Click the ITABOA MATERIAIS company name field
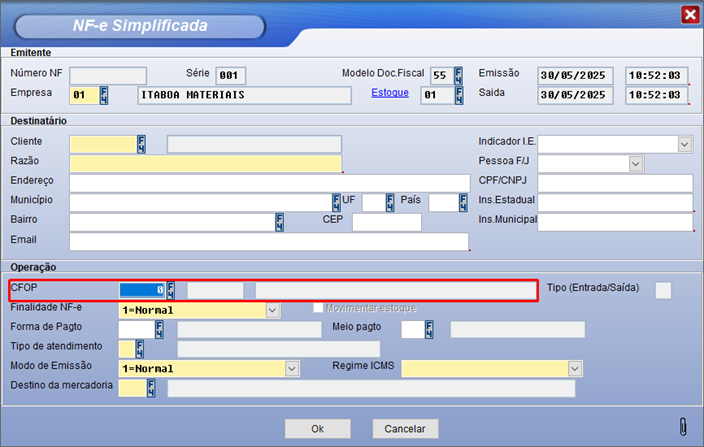The height and width of the screenshot is (447, 704). tap(244, 95)
